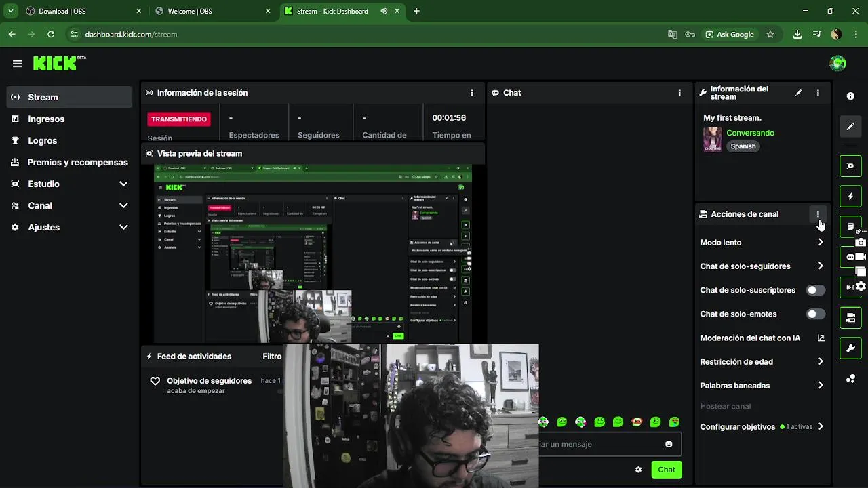Select Logros in the sidebar
Screen dimensions: 868x488
tap(69, 140)
